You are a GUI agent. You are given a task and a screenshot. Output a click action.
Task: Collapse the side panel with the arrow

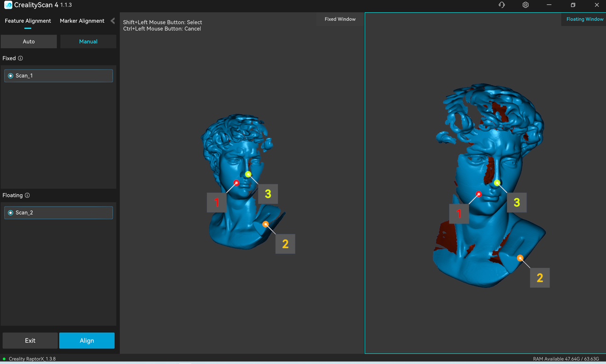click(112, 21)
